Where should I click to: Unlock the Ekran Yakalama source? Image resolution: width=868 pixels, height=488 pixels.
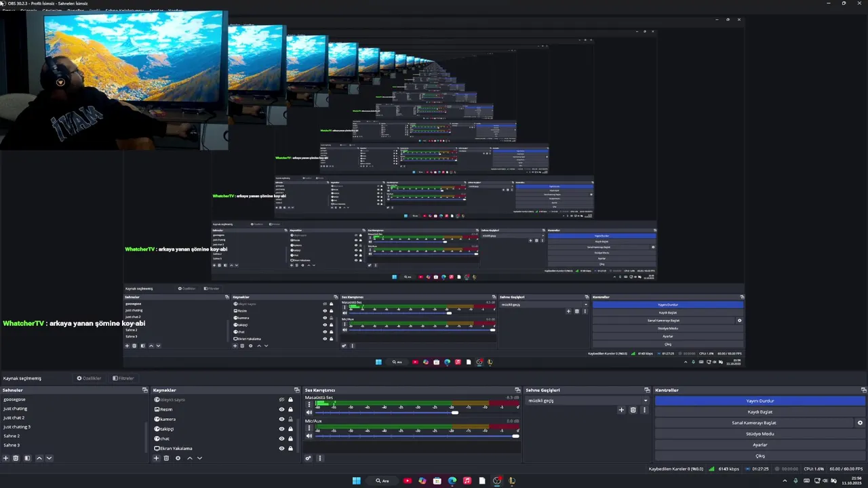click(x=290, y=448)
